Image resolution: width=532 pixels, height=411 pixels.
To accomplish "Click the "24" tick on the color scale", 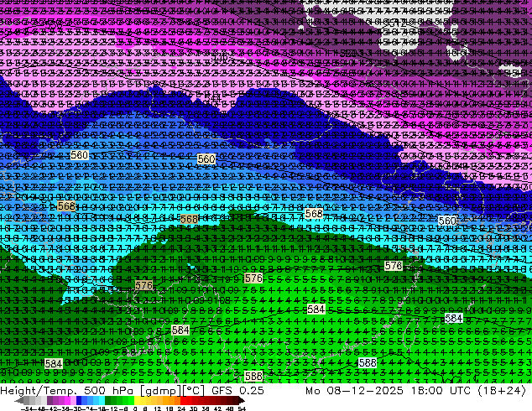I will [x=181, y=409].
